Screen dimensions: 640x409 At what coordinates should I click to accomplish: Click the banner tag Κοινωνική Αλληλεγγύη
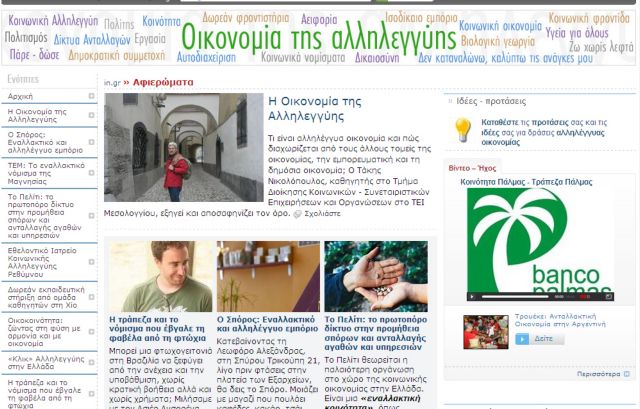(53, 21)
